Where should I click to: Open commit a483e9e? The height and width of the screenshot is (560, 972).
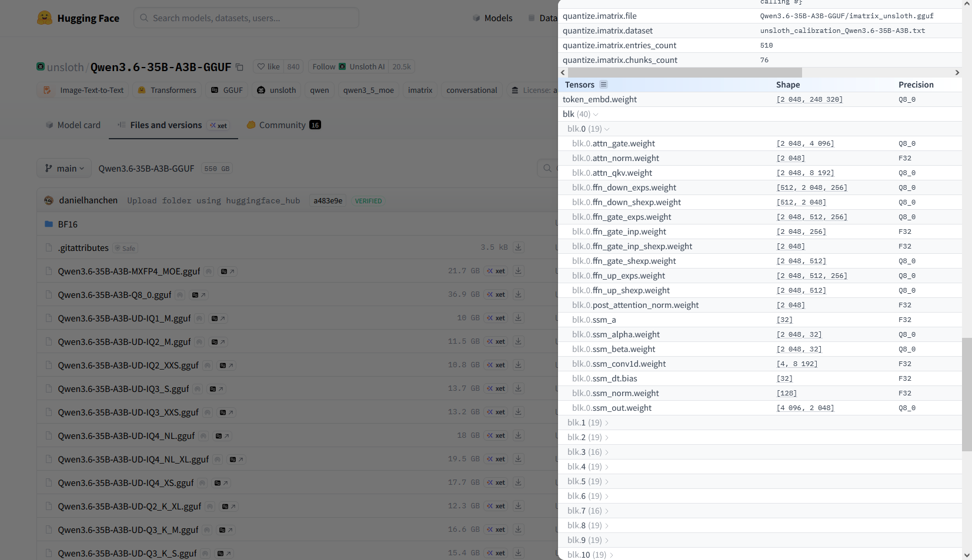tap(328, 201)
